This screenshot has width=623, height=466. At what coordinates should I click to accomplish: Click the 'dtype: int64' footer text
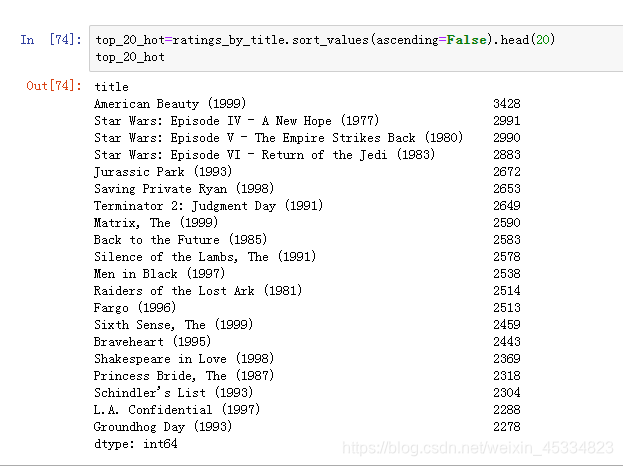tap(135, 444)
